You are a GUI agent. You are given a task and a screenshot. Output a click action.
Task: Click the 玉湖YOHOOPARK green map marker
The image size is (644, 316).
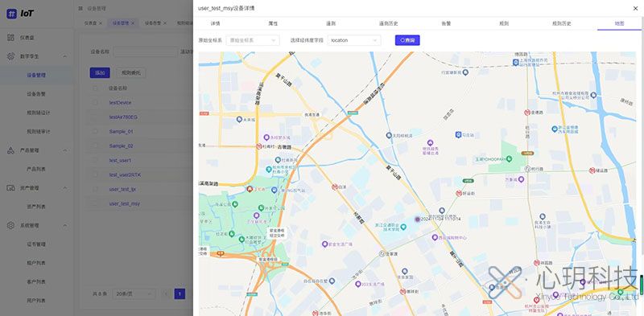tap(510, 158)
